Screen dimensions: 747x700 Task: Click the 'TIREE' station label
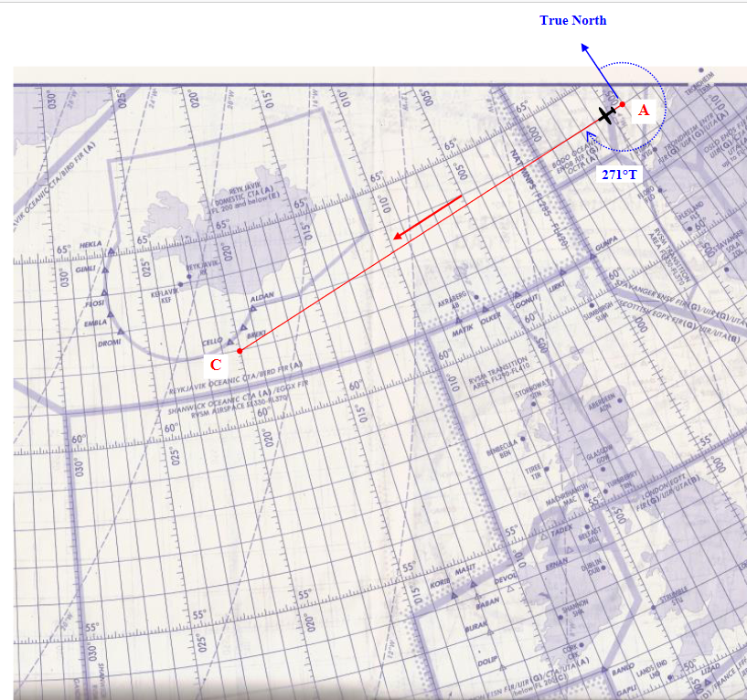pos(534,471)
